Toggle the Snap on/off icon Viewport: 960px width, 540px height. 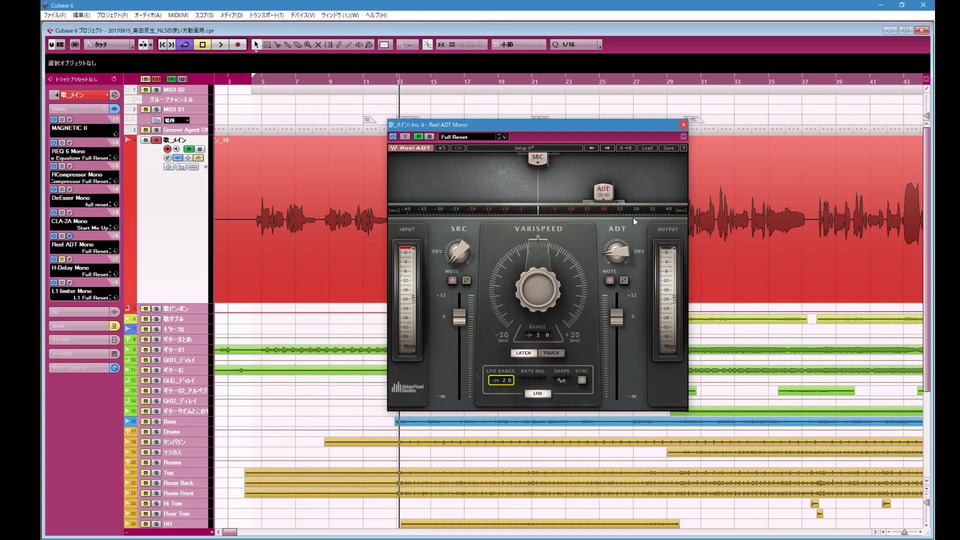441,45
